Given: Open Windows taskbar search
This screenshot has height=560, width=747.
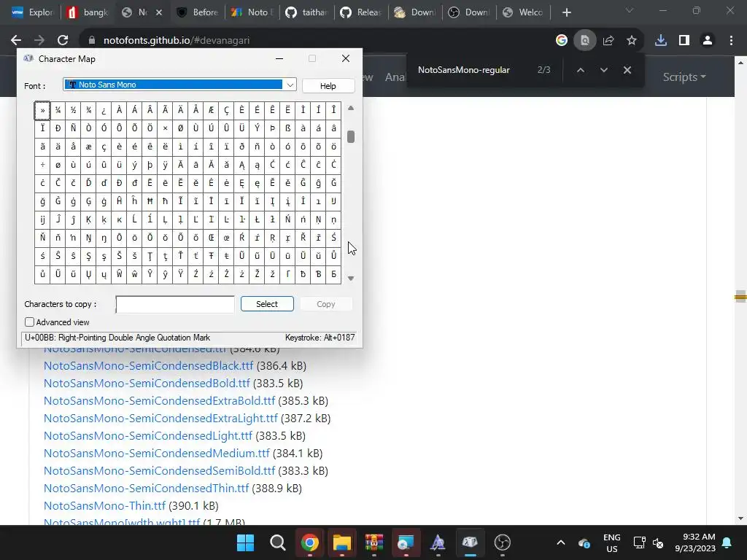Looking at the screenshot, I should (x=277, y=542).
